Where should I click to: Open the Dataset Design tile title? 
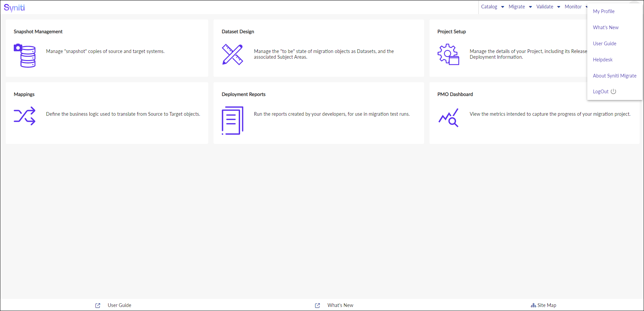pos(238,32)
